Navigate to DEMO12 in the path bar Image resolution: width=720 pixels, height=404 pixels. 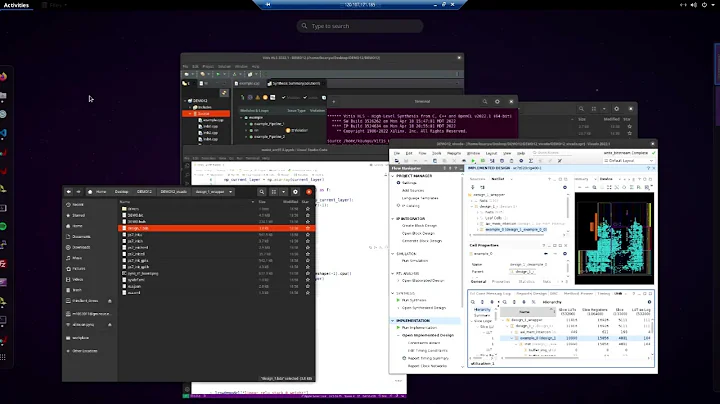(144, 192)
